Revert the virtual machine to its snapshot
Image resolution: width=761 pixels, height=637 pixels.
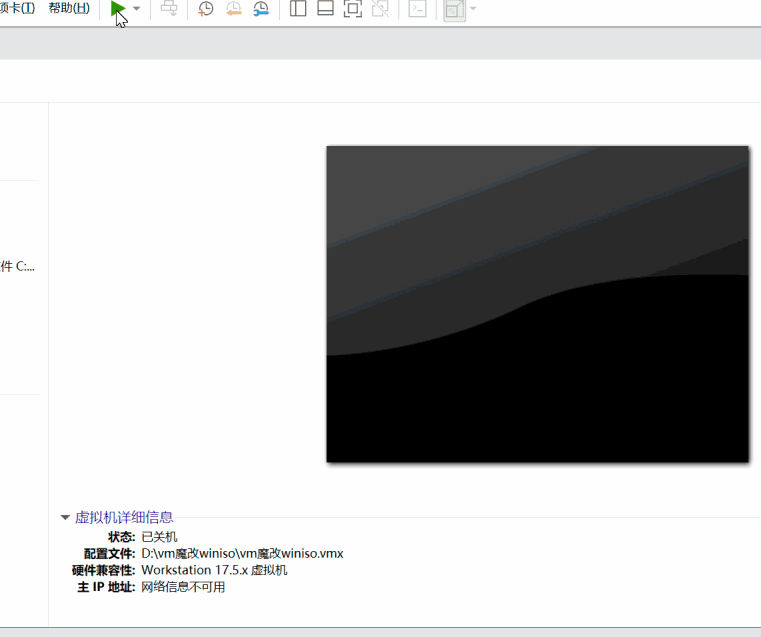(234, 9)
